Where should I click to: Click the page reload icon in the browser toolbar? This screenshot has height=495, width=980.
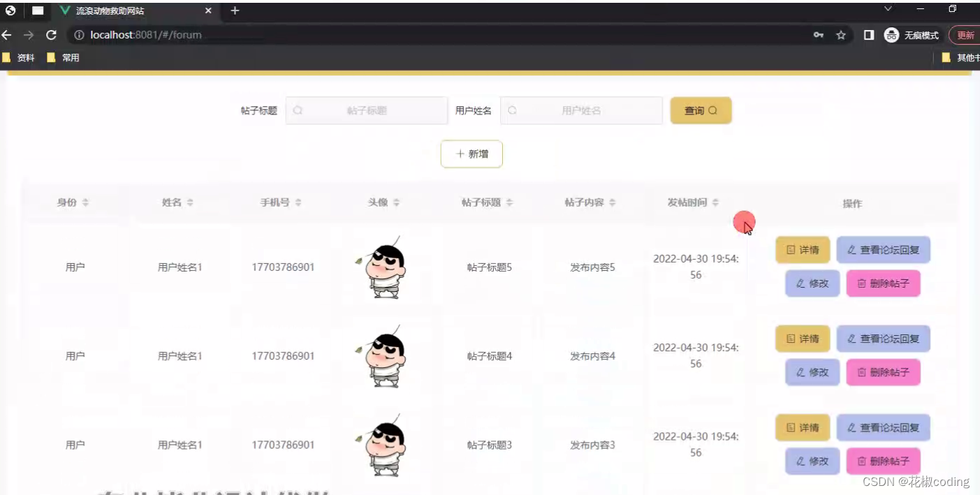pos(51,34)
